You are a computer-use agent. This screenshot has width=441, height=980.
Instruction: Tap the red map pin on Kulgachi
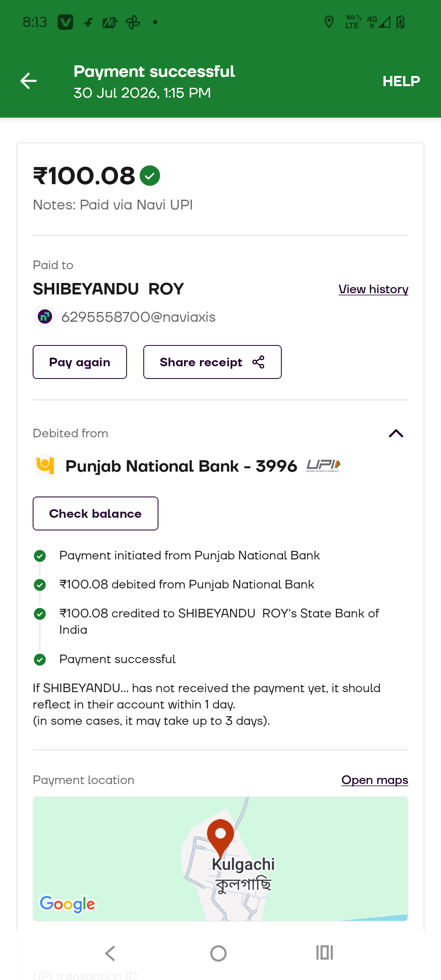click(x=220, y=838)
